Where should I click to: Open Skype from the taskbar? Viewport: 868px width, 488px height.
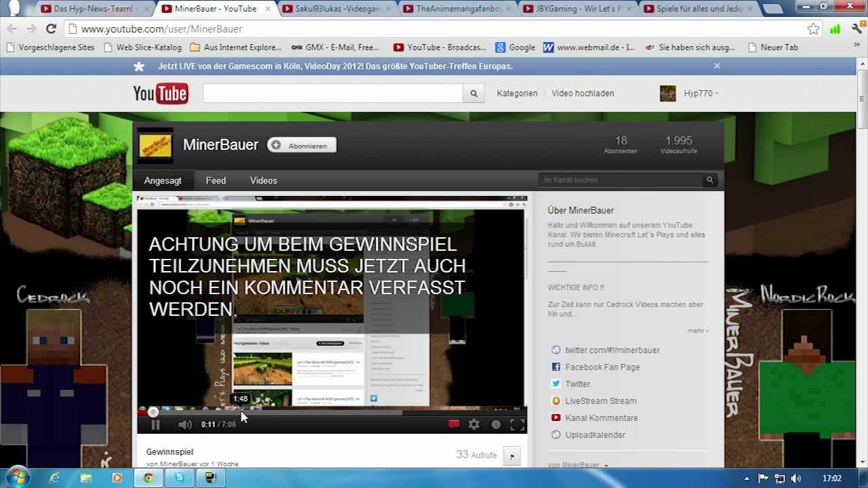click(x=179, y=478)
